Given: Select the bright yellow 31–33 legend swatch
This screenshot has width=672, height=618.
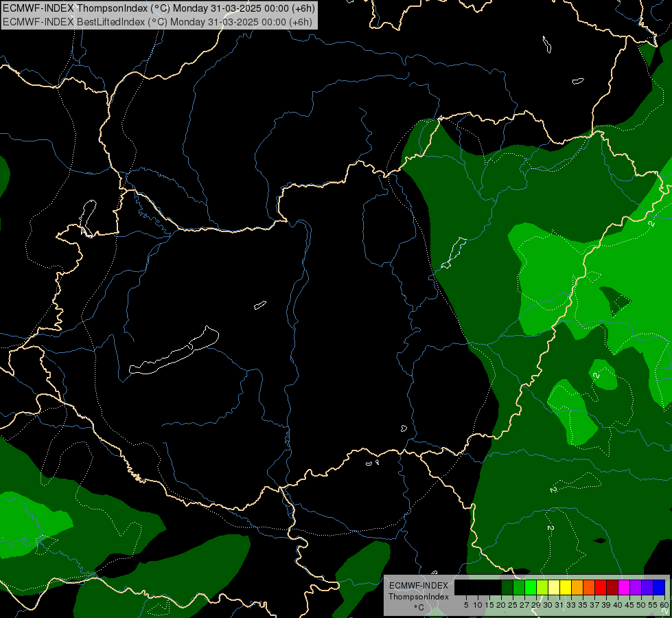Looking at the screenshot, I should (566, 587).
